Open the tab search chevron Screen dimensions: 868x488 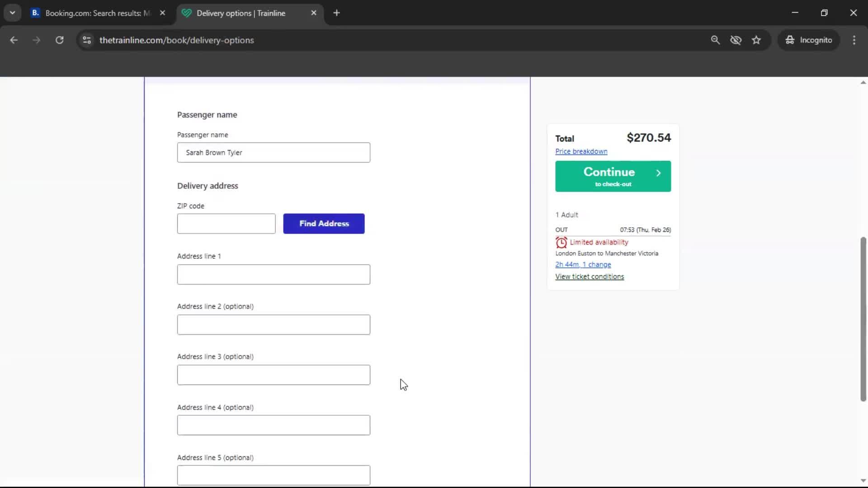click(x=12, y=13)
